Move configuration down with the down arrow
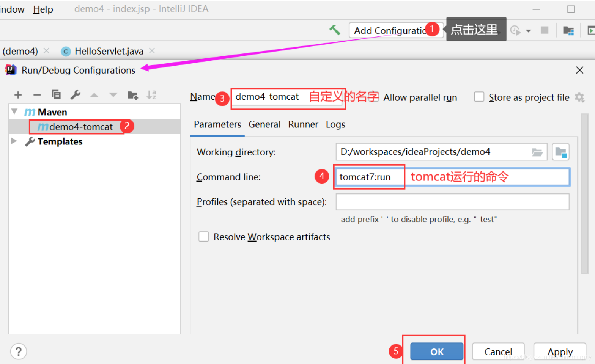The height and width of the screenshot is (364, 595). 113,95
